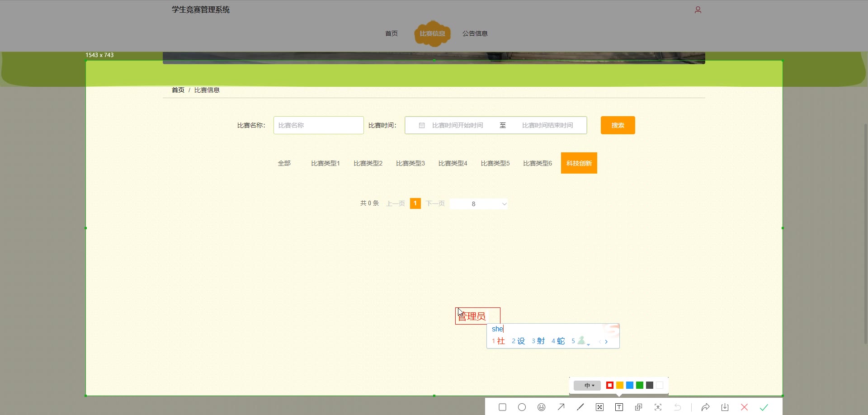
Task: Pick the red color swatch
Action: coord(610,385)
